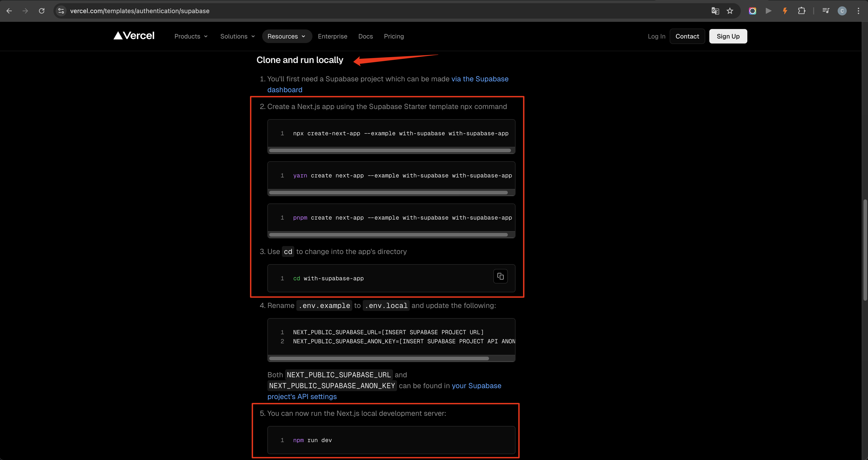
Task: Open the Extensions puzzle icon
Action: pos(802,11)
